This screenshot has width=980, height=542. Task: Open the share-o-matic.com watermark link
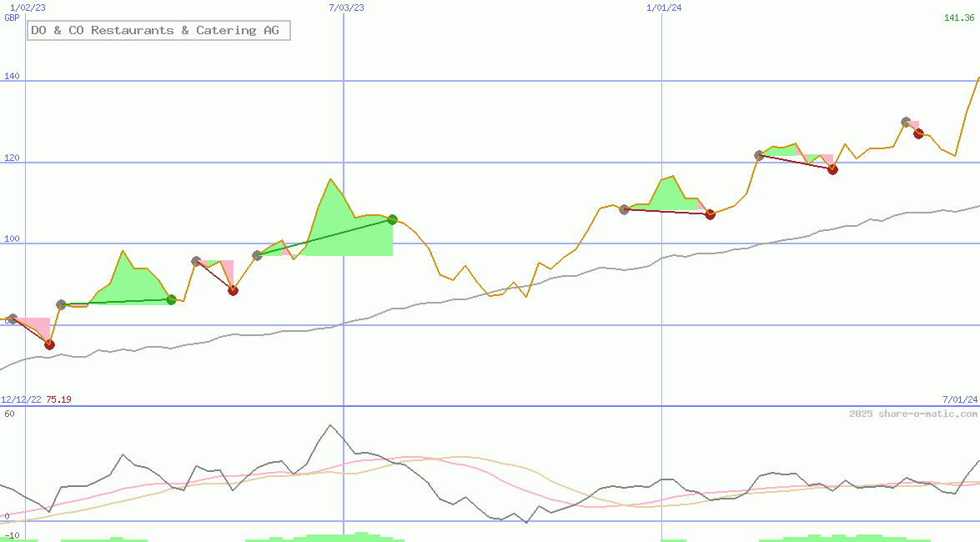click(x=913, y=414)
